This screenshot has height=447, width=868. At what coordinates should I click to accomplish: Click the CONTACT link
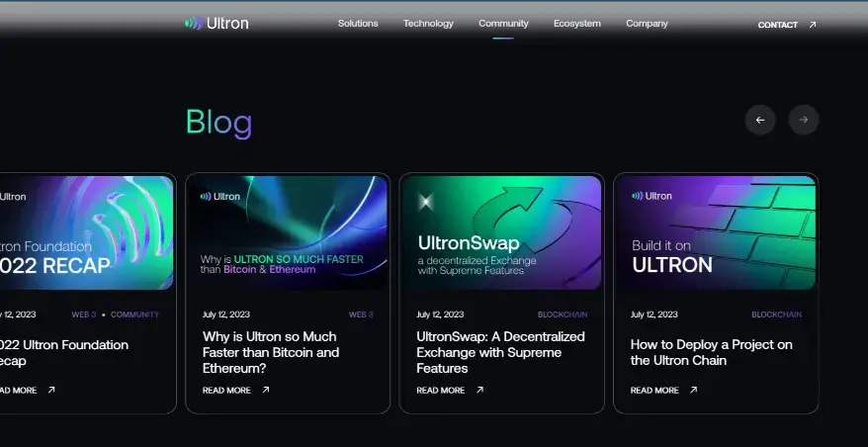[x=777, y=25]
